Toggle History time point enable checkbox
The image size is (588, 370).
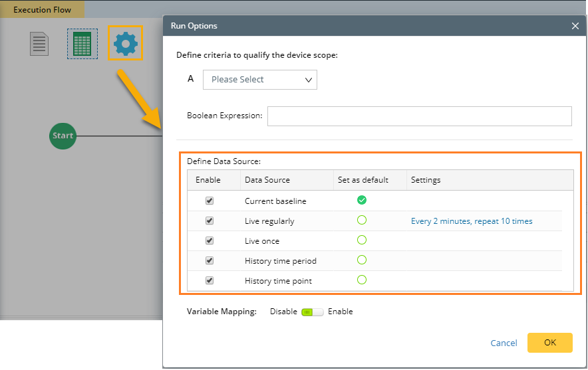click(x=210, y=280)
